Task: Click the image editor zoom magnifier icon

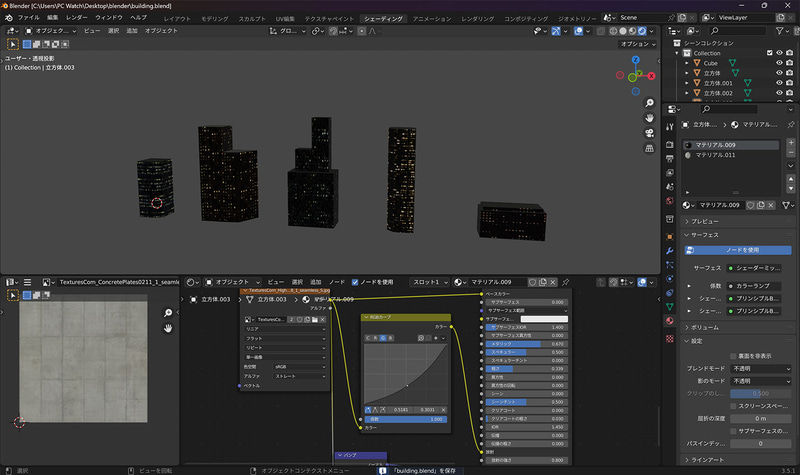Action: pos(169,313)
